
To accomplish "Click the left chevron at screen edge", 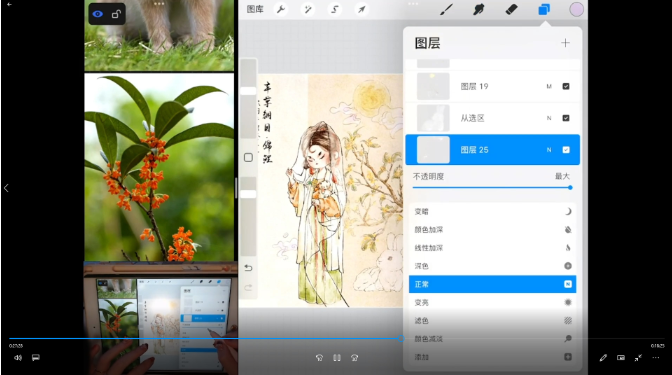I will pyautogui.click(x=6, y=188).
